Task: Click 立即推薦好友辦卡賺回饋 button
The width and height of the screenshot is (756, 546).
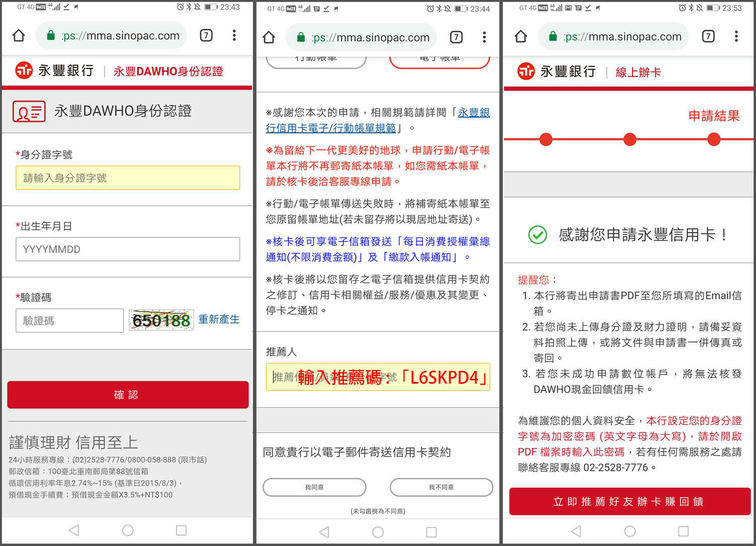Action: tap(629, 502)
